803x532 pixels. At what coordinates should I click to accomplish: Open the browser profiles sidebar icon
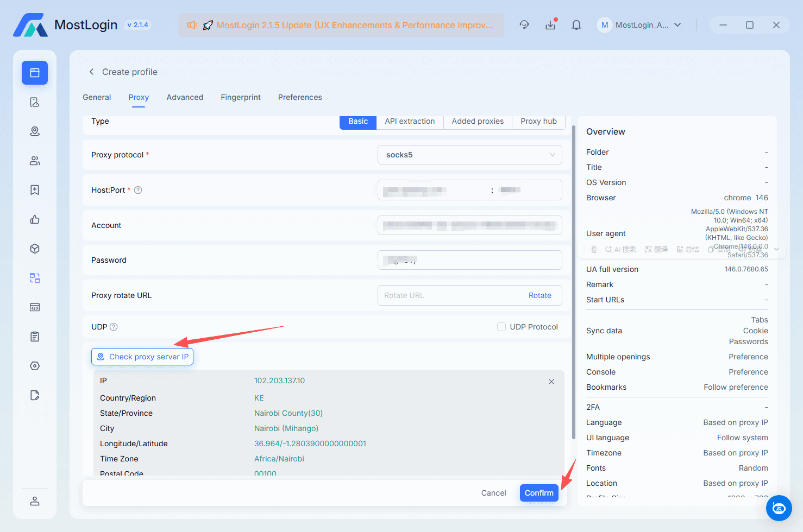pyautogui.click(x=35, y=73)
